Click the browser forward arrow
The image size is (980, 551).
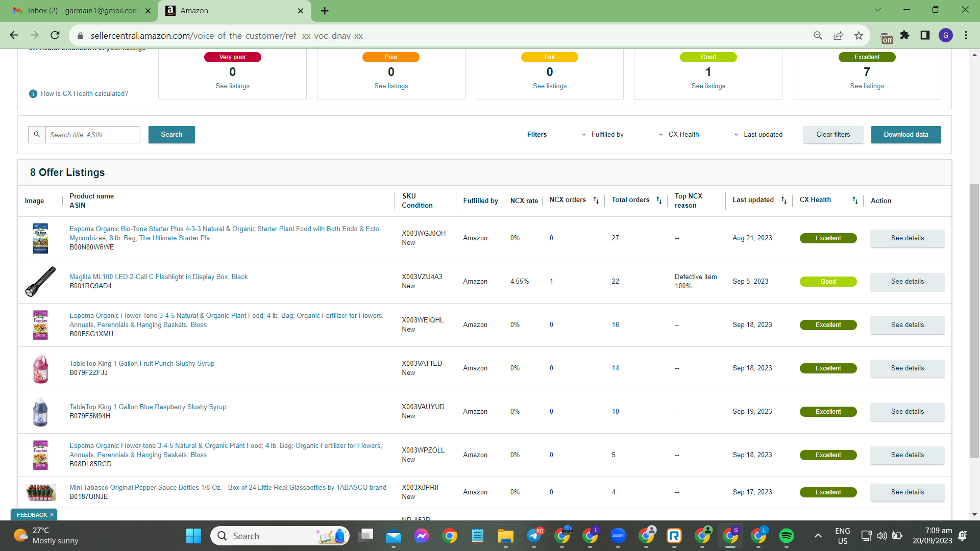34,35
